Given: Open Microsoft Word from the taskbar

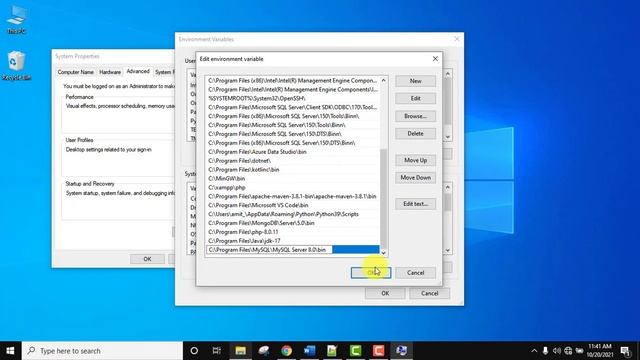Looking at the screenshot, I should (x=309, y=351).
